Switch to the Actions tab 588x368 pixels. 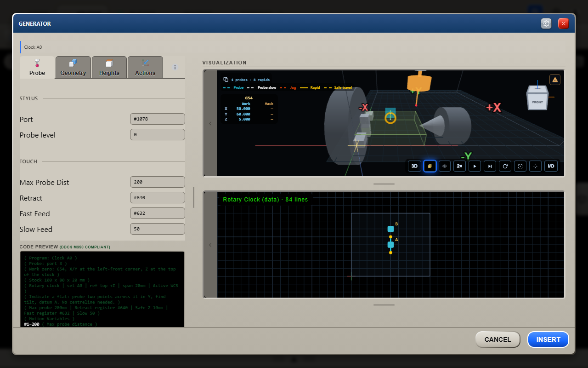tap(145, 67)
